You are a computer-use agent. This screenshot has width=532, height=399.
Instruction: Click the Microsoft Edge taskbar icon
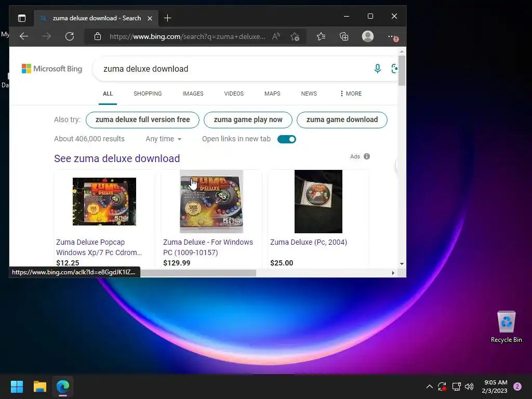click(x=63, y=387)
